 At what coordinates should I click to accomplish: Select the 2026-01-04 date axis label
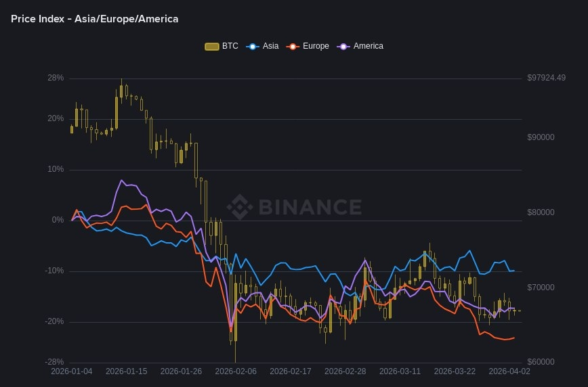pyautogui.click(x=72, y=371)
